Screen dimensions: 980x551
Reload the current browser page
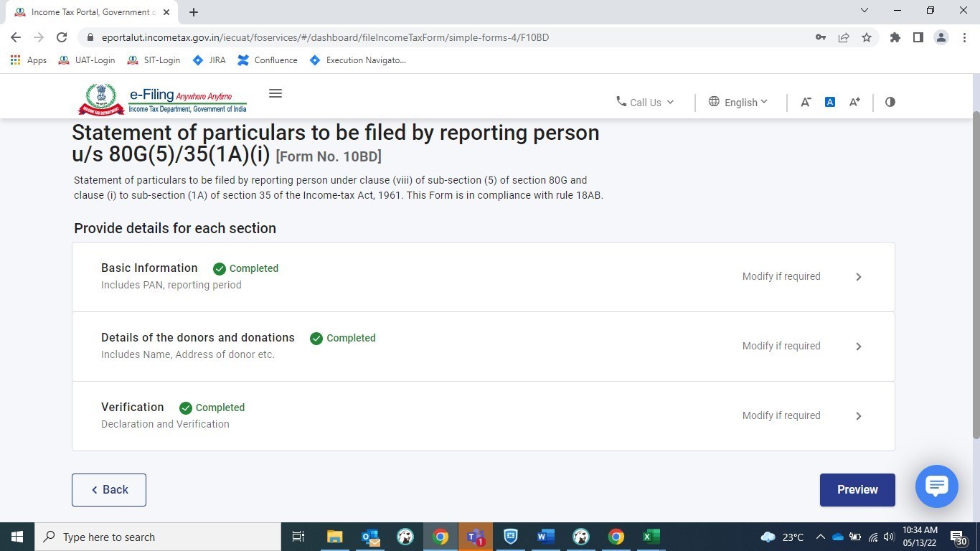coord(62,37)
